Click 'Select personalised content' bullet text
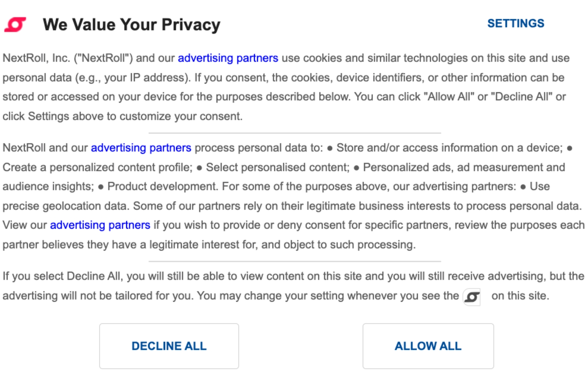 (x=277, y=167)
